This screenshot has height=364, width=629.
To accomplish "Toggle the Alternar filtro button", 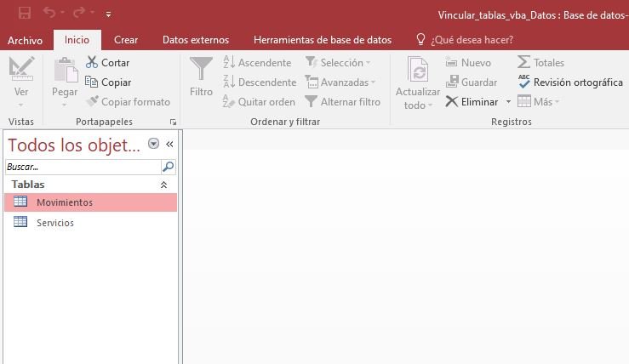I will pyautogui.click(x=342, y=102).
